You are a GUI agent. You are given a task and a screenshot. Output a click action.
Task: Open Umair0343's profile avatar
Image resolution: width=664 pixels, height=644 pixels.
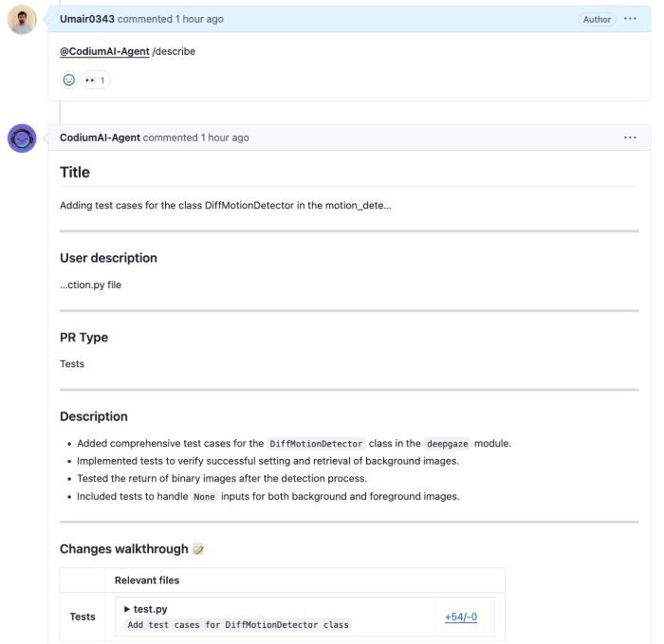(22, 20)
